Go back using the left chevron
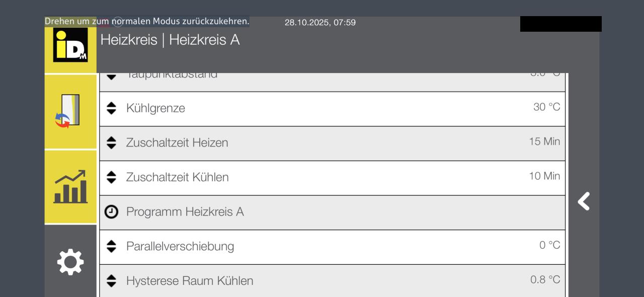 pos(584,201)
